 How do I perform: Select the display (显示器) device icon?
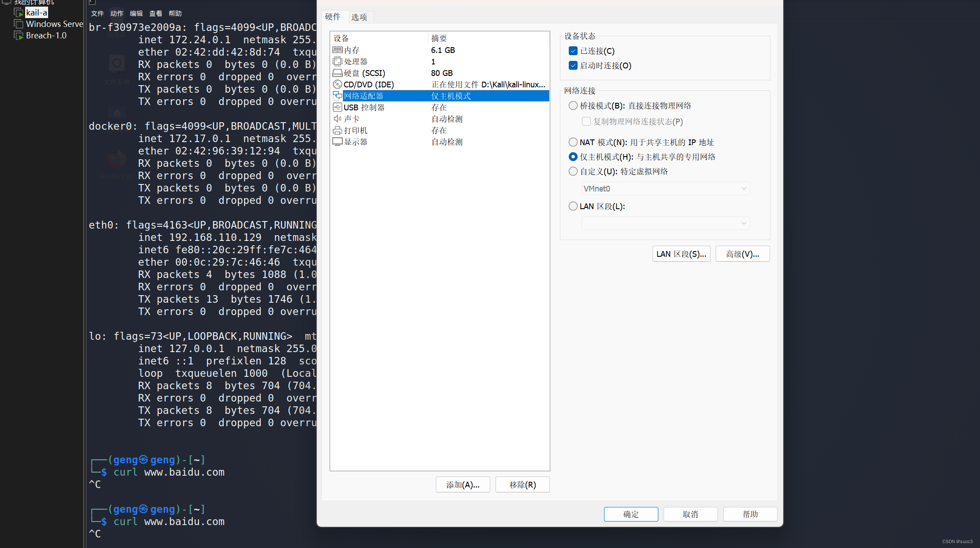pos(337,142)
